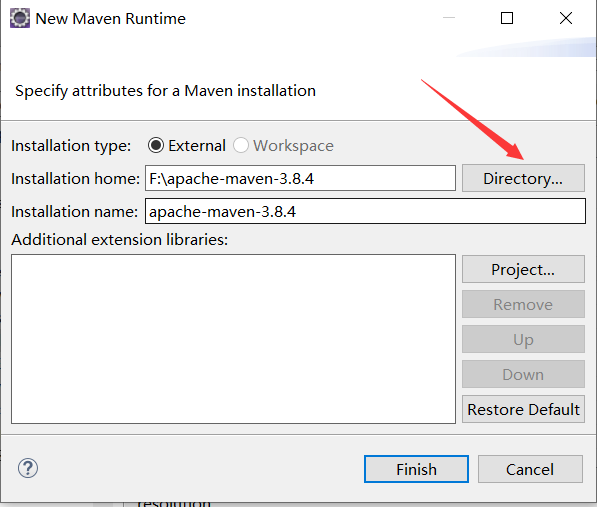Focus the Installation name text field
Image resolution: width=597 pixels, height=507 pixels.
(x=365, y=211)
